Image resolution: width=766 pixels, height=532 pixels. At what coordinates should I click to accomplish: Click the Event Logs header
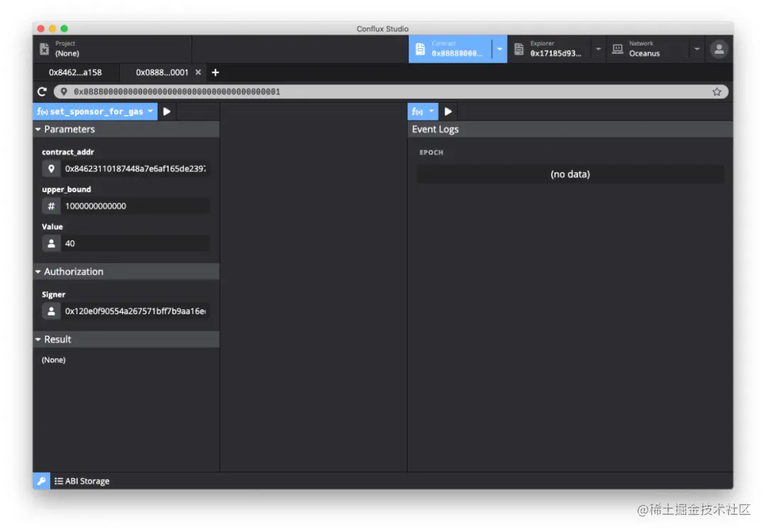pyautogui.click(x=570, y=129)
